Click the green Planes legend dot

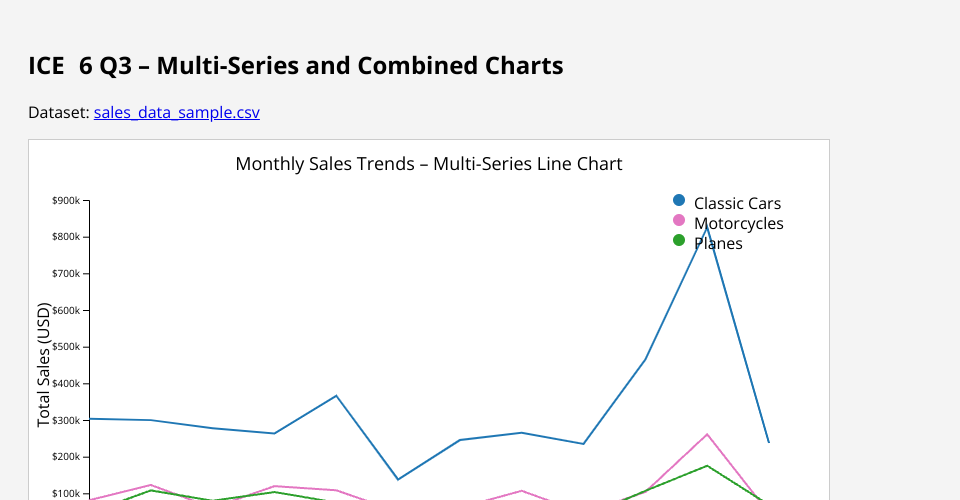coord(679,241)
